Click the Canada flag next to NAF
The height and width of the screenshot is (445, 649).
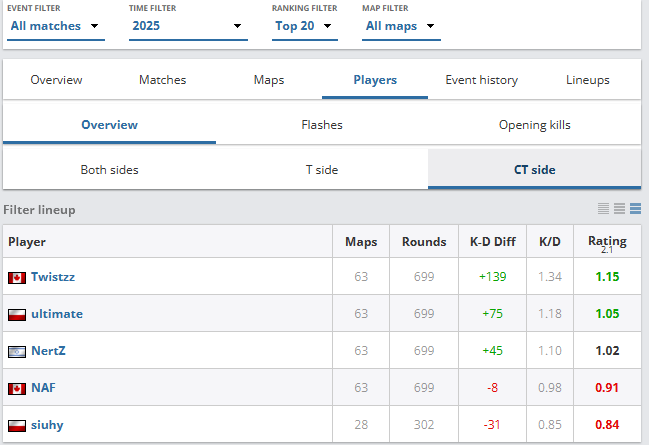(x=17, y=389)
